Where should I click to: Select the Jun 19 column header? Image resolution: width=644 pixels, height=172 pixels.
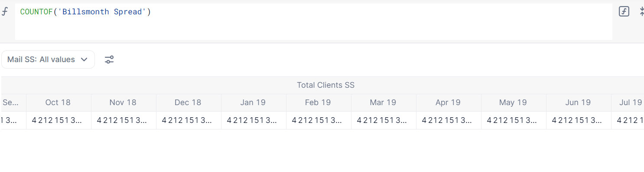(579, 103)
